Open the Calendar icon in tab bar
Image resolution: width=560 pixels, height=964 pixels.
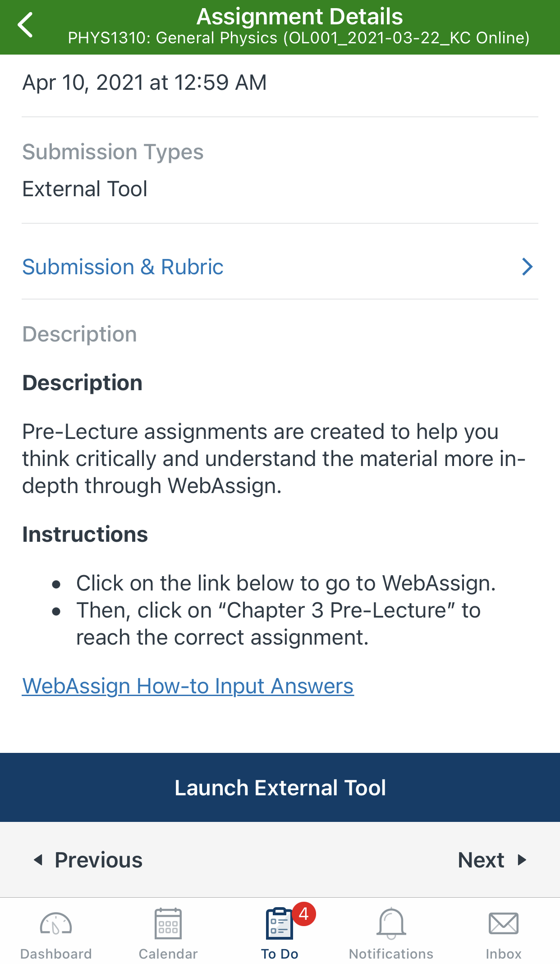point(168,923)
